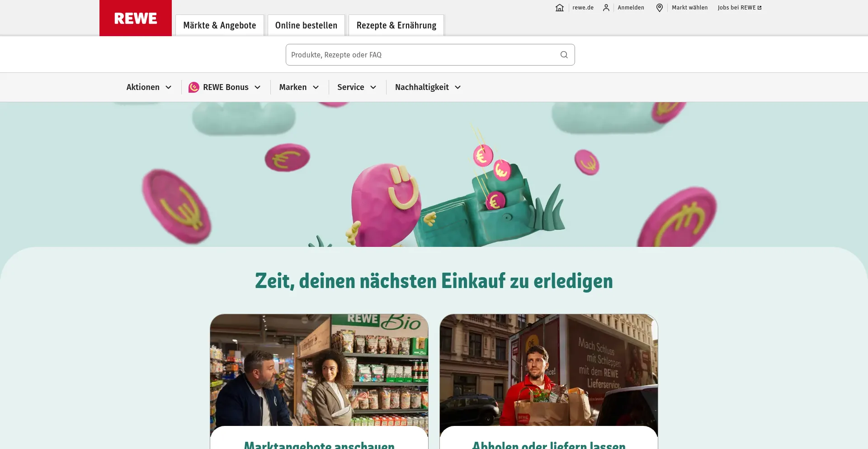Focus the Produkte, Rezepte oder FAQ search field
Viewport: 868px width, 449px height.
[x=430, y=55]
